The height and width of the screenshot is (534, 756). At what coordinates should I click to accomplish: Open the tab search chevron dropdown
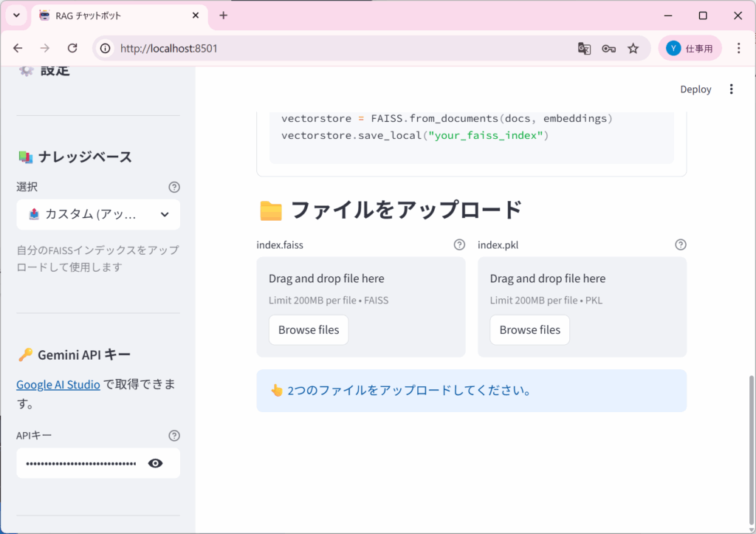pos(16,16)
